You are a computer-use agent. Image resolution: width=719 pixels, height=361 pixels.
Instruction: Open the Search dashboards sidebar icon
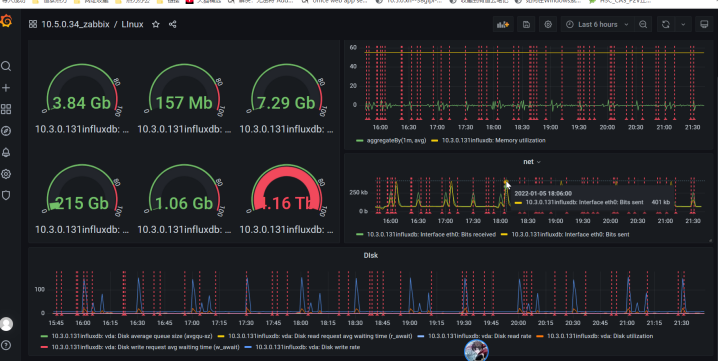coord(6,67)
